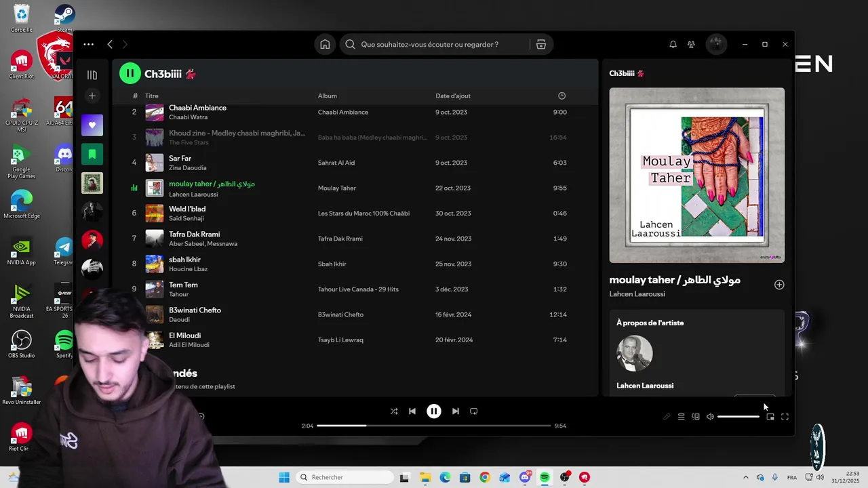Open the Browse icon beside search
The height and width of the screenshot is (488, 868).
541,44
